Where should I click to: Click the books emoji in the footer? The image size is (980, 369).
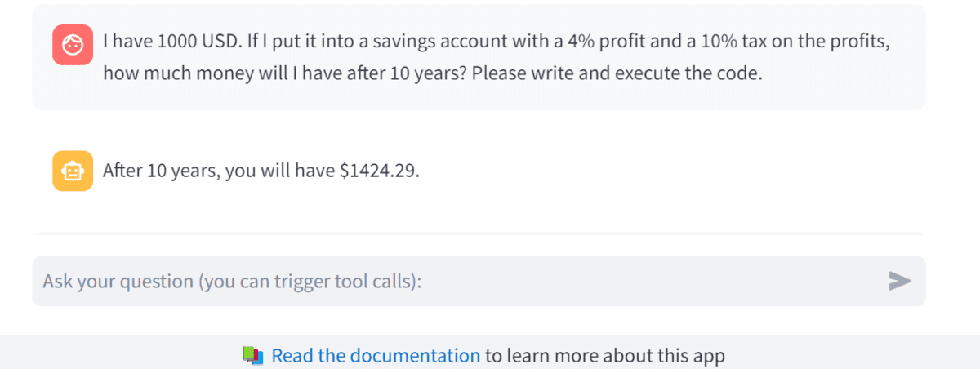pos(255,355)
